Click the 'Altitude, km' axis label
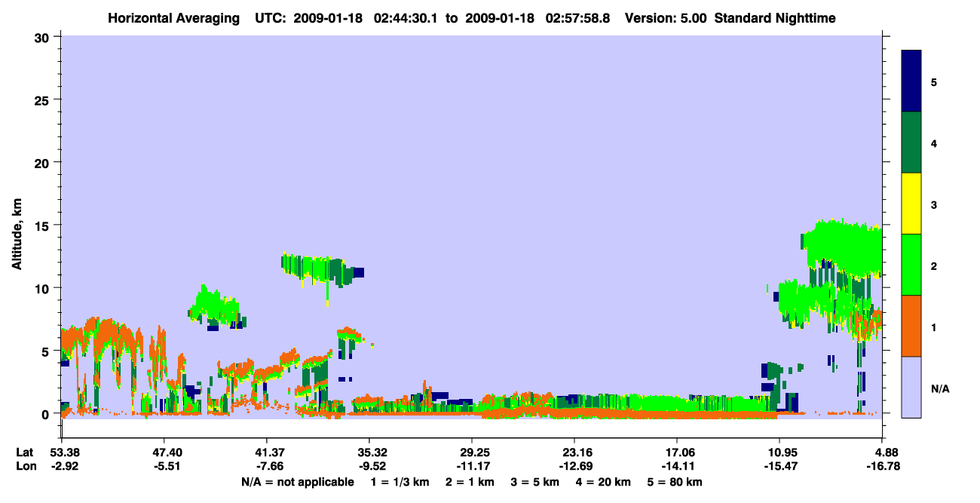This screenshot has width=980, height=503. (x=17, y=236)
